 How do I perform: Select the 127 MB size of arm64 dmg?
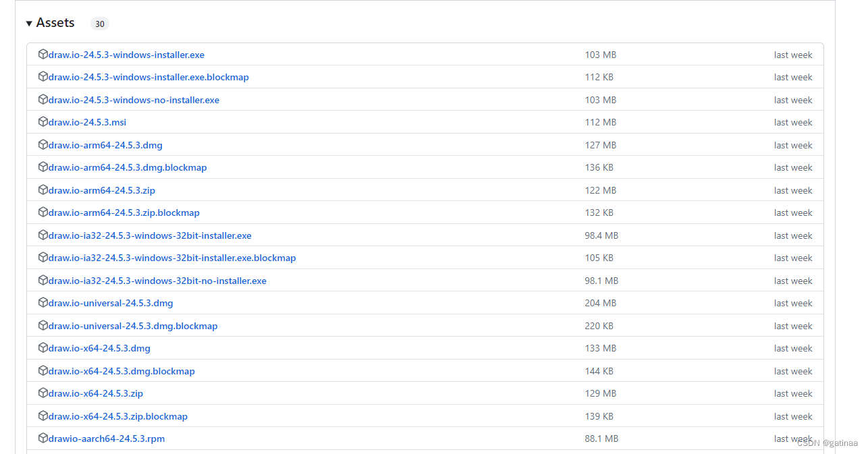(601, 145)
